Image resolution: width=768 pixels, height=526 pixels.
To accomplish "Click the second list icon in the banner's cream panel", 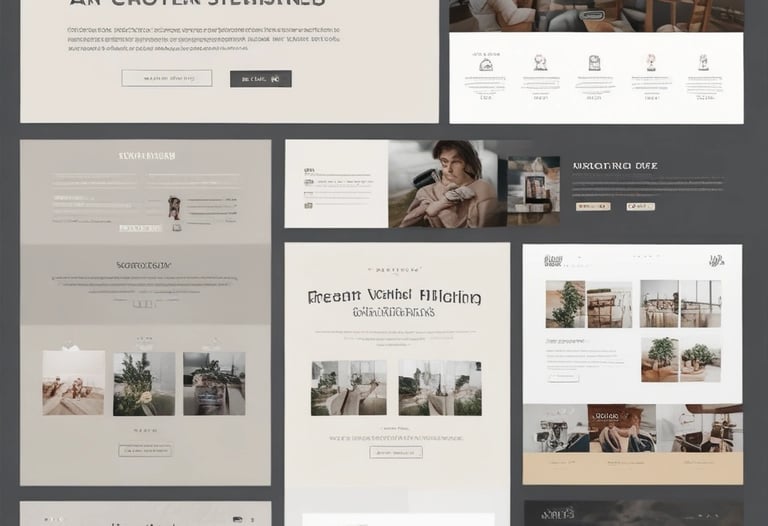I will click(309, 182).
